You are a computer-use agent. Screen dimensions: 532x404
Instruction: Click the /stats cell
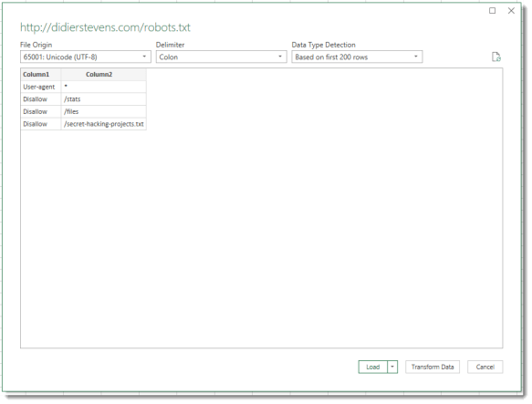[104, 99]
